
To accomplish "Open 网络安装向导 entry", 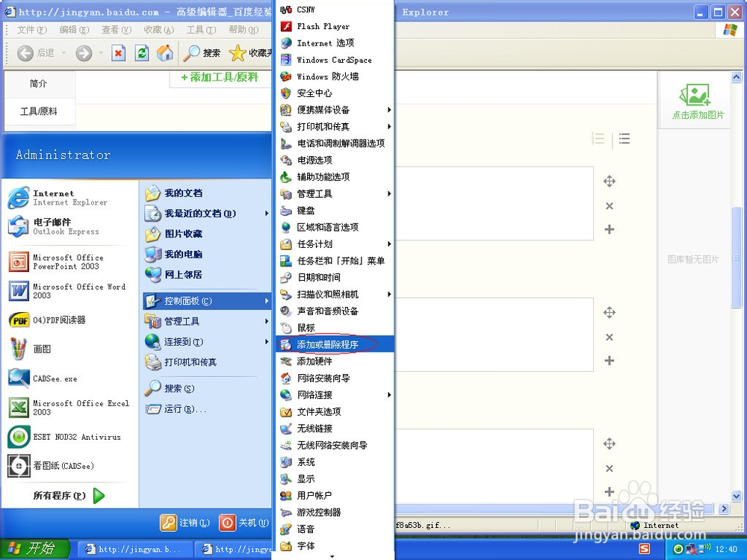I will click(335, 378).
